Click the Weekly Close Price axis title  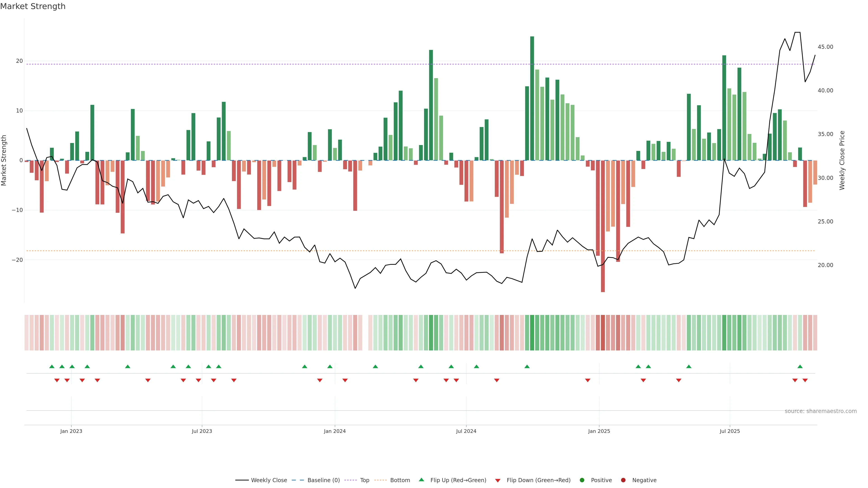(x=842, y=160)
